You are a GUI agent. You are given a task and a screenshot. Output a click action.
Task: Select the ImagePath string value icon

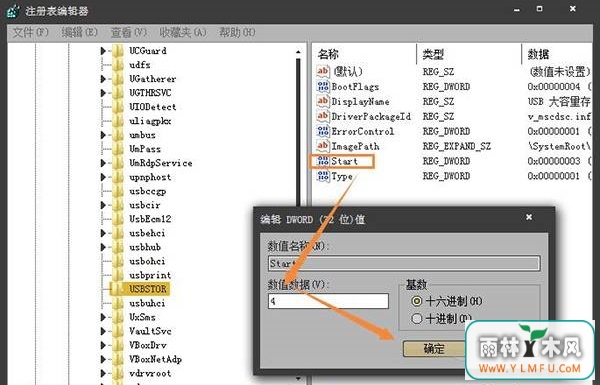click(323, 146)
